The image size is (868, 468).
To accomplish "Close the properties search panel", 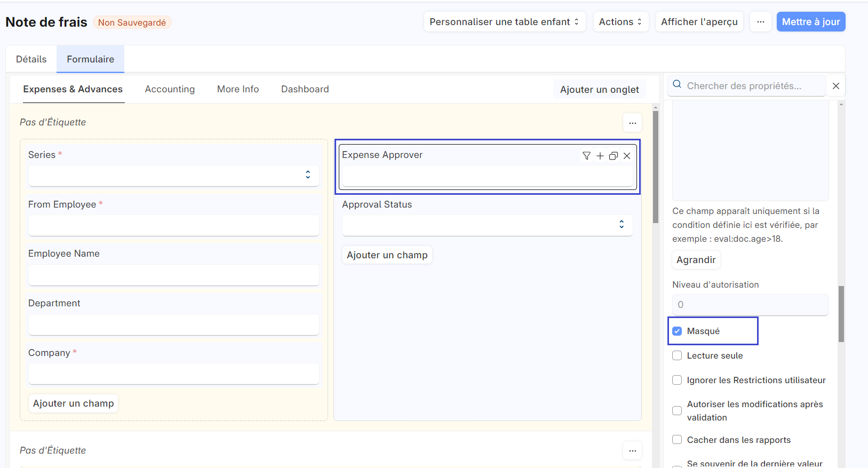I will 836,86.
